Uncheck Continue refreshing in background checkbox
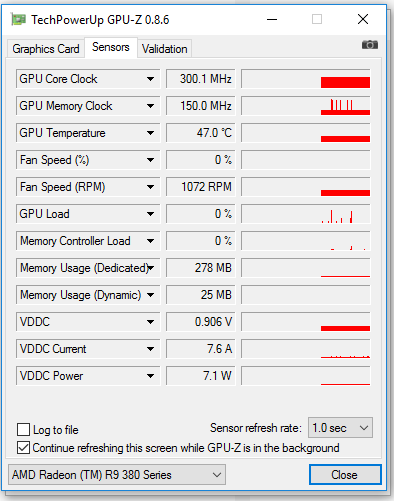The width and height of the screenshot is (394, 501). [x=23, y=448]
